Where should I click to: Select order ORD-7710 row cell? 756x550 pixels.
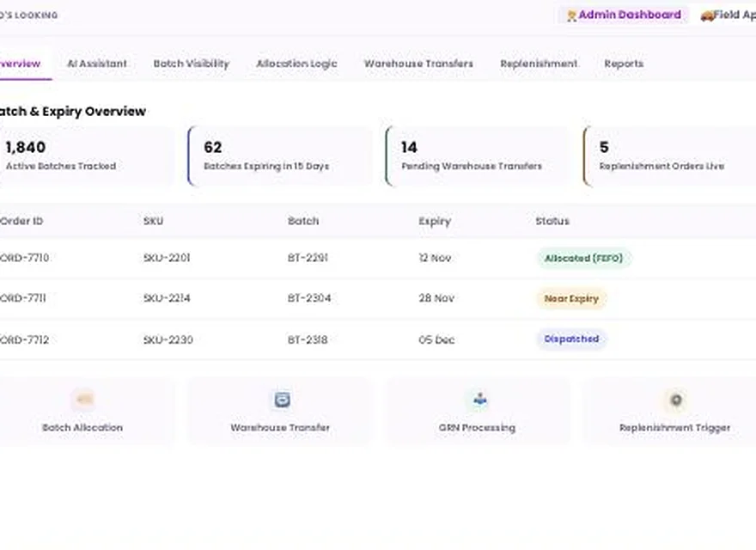[24, 258]
